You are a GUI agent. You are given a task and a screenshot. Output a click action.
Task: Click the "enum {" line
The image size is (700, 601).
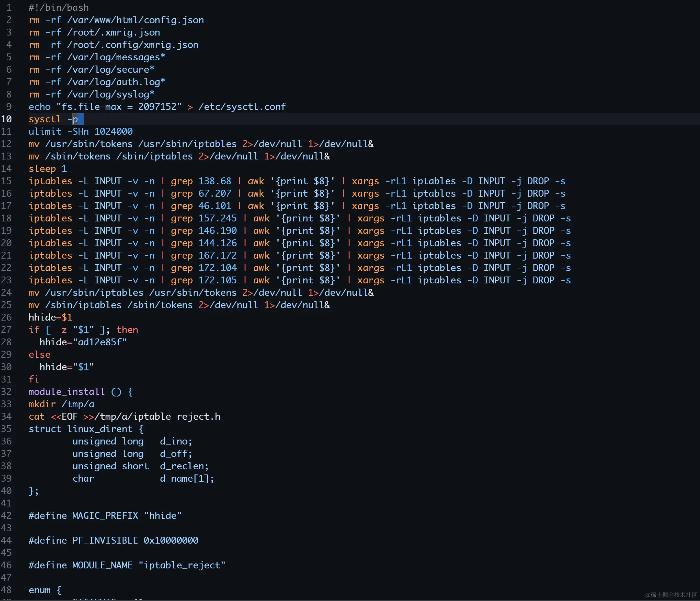[45, 590]
